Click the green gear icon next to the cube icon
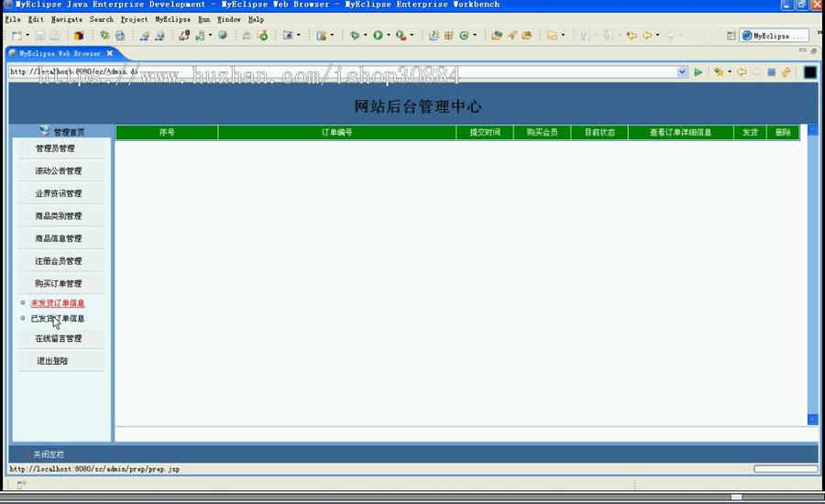825x504 pixels. (104, 35)
